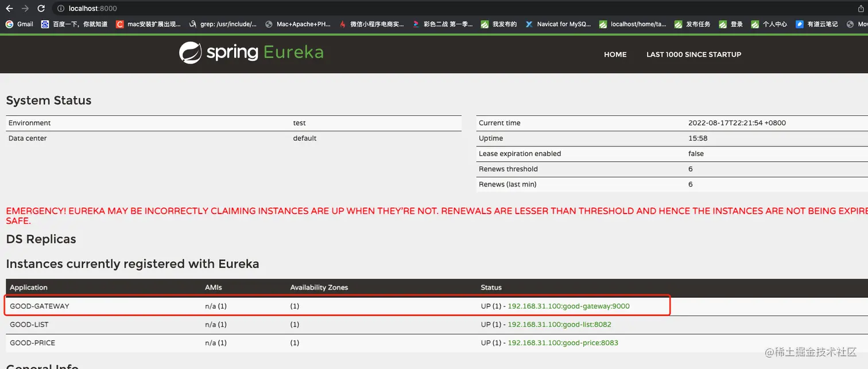The height and width of the screenshot is (369, 868).
Task: Go back with the browser back arrow
Action: tap(9, 9)
